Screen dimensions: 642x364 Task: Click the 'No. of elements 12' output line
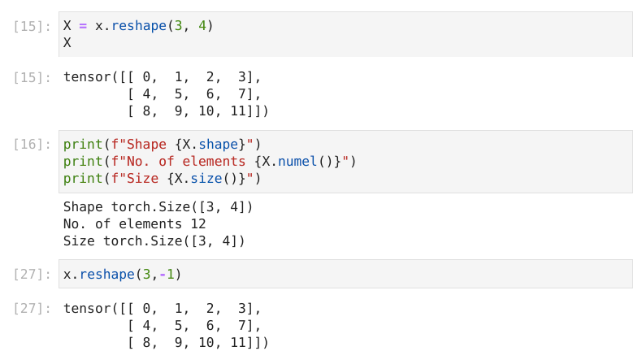tap(134, 224)
